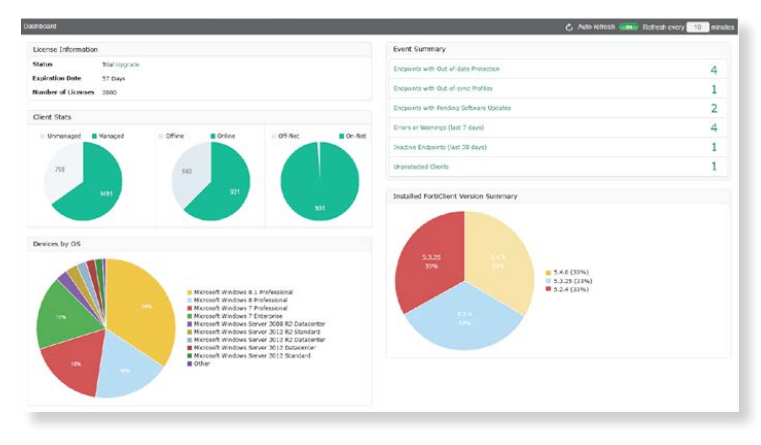Click the 5.4.0 version legend swatch
This screenshot has width=761, height=445.
pos(549,271)
